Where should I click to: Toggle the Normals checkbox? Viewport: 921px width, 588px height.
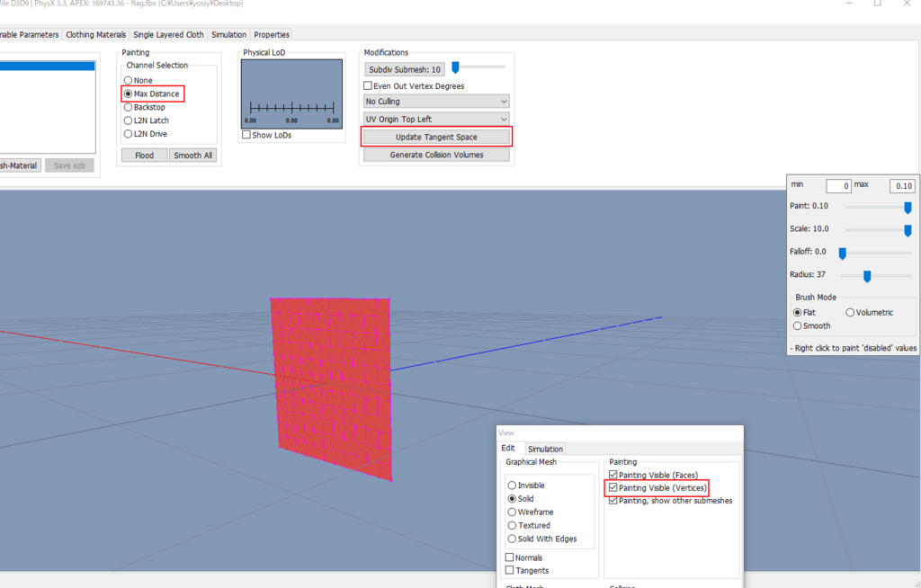[x=510, y=557]
